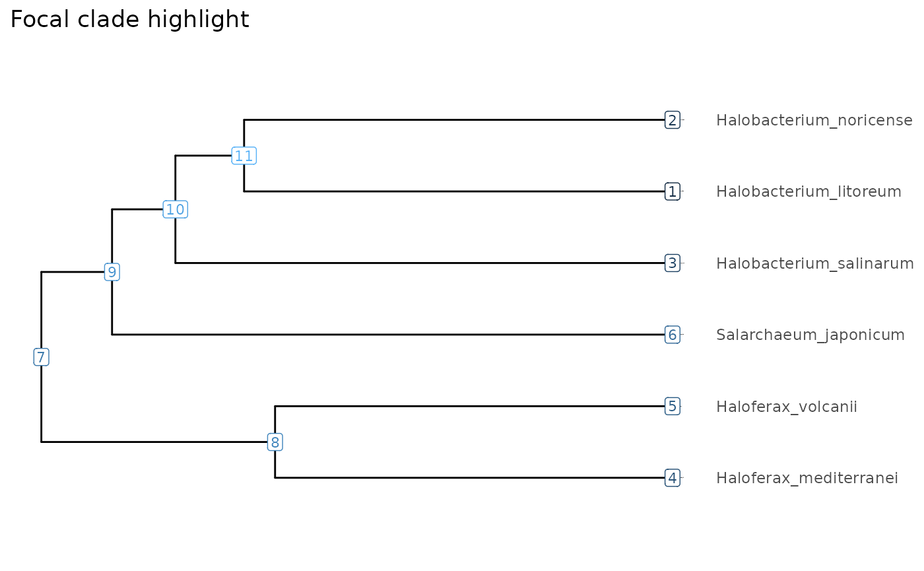
Task: Click internal node 9 label
Action: (112, 272)
